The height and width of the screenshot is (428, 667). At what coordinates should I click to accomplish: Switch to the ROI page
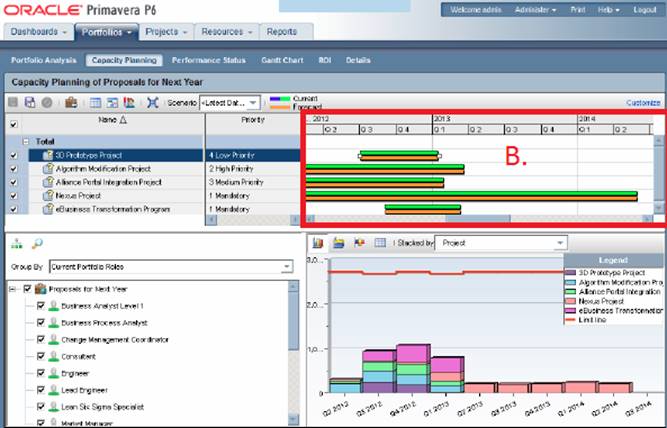(x=325, y=60)
